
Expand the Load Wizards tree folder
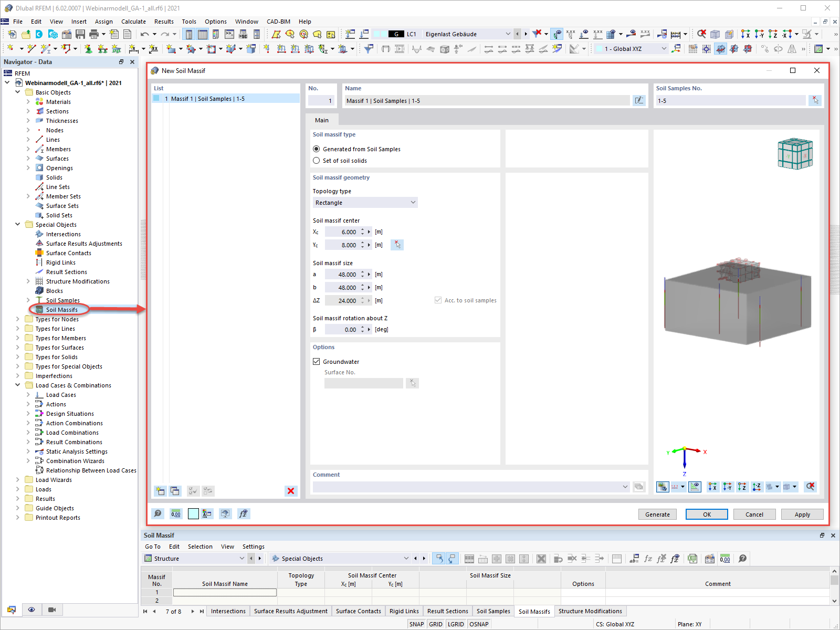tap(17, 480)
